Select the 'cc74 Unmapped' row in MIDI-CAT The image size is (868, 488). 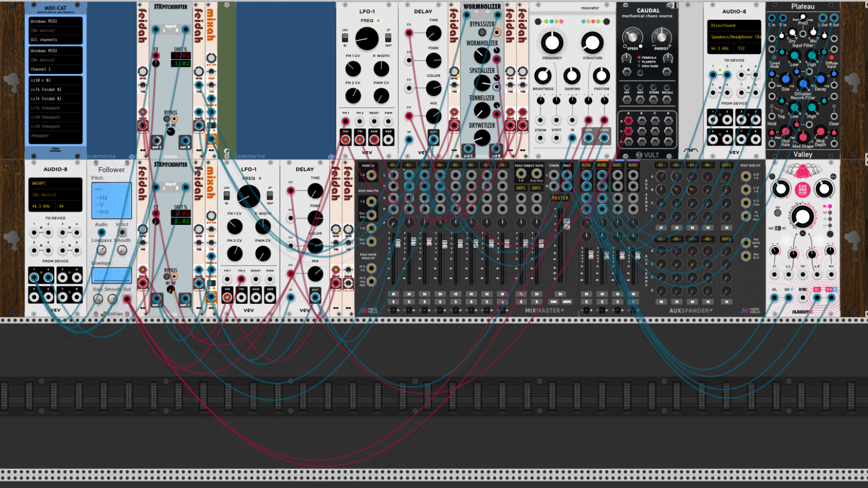(x=55, y=108)
